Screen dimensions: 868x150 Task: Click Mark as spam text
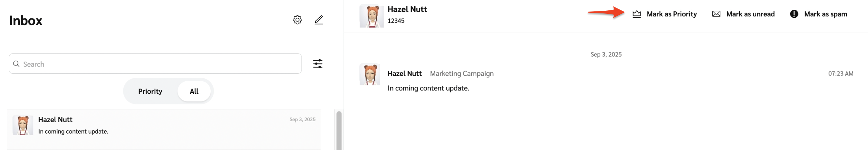(825, 14)
